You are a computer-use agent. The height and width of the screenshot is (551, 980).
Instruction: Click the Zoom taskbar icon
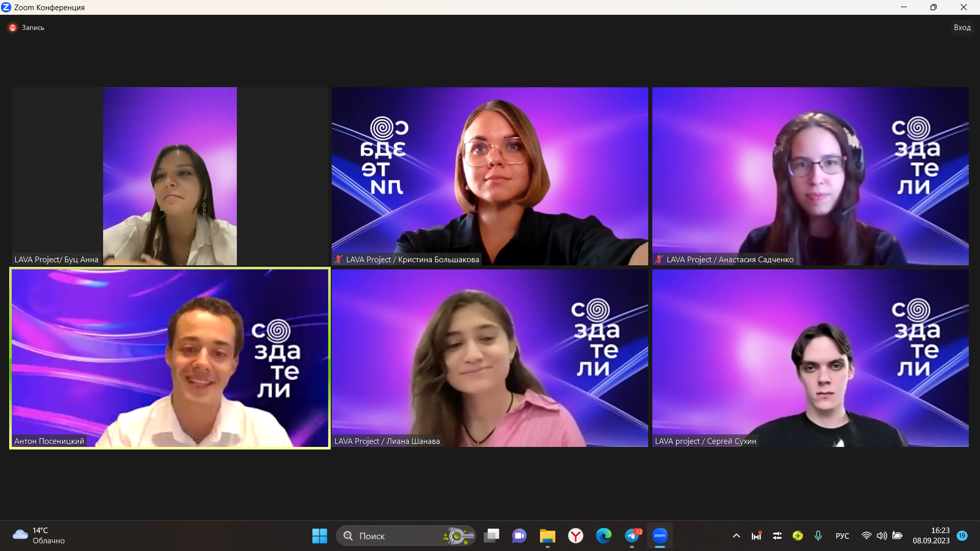pos(659,536)
